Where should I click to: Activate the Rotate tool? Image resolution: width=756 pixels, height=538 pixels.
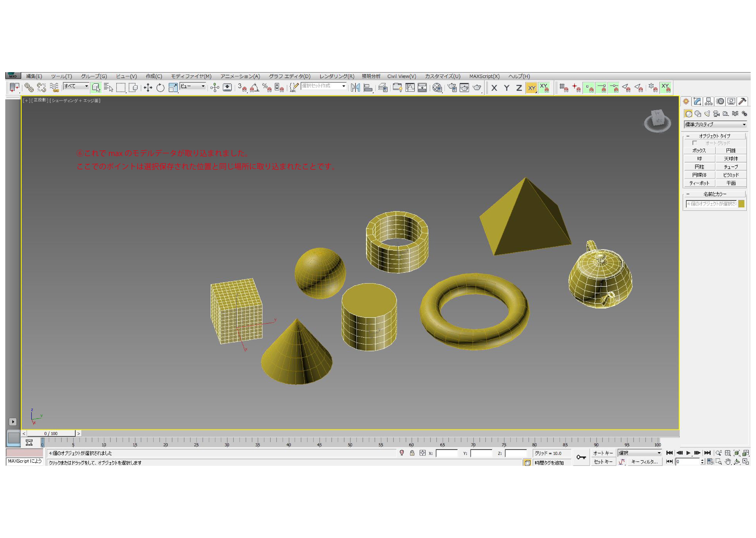(160, 87)
